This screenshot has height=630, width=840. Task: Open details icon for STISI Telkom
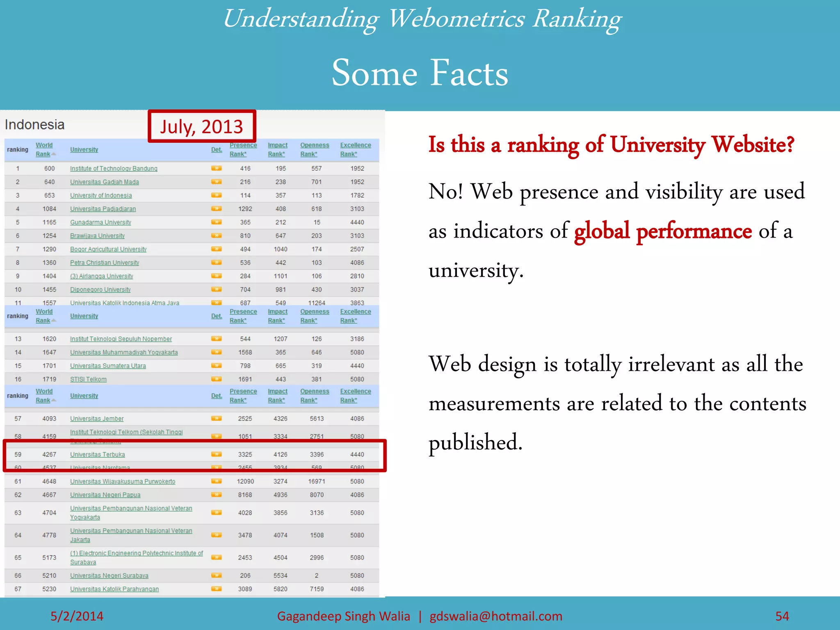pyautogui.click(x=216, y=379)
